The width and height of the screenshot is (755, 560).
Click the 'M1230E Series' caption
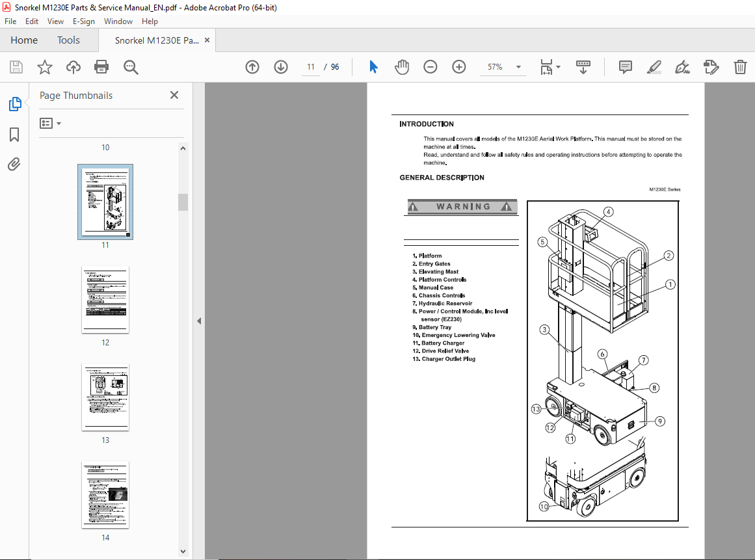[665, 190]
